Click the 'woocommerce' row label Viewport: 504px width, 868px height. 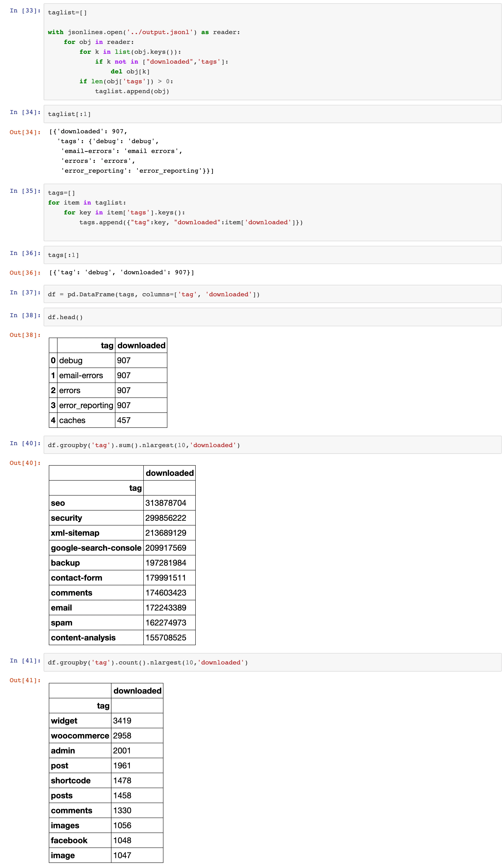(x=80, y=735)
